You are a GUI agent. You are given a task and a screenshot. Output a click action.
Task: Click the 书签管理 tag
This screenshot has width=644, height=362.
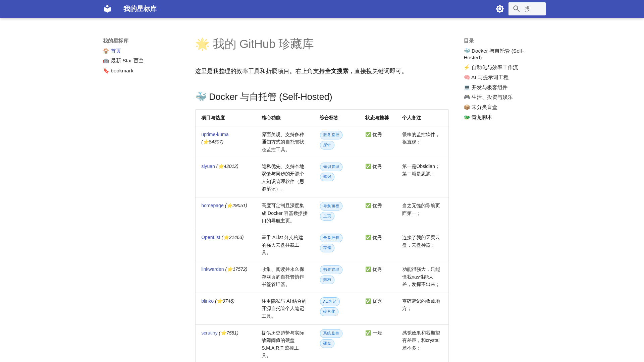(331, 270)
